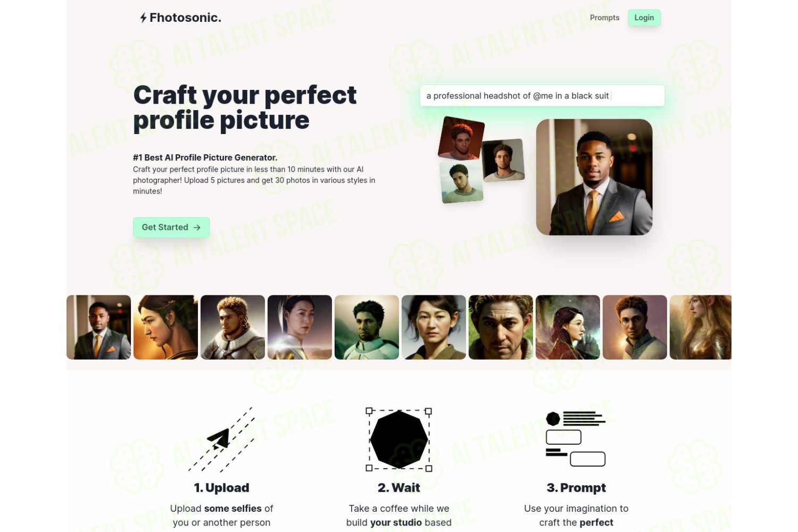Click the Login button
This screenshot has height=532, width=798.
pyautogui.click(x=644, y=18)
